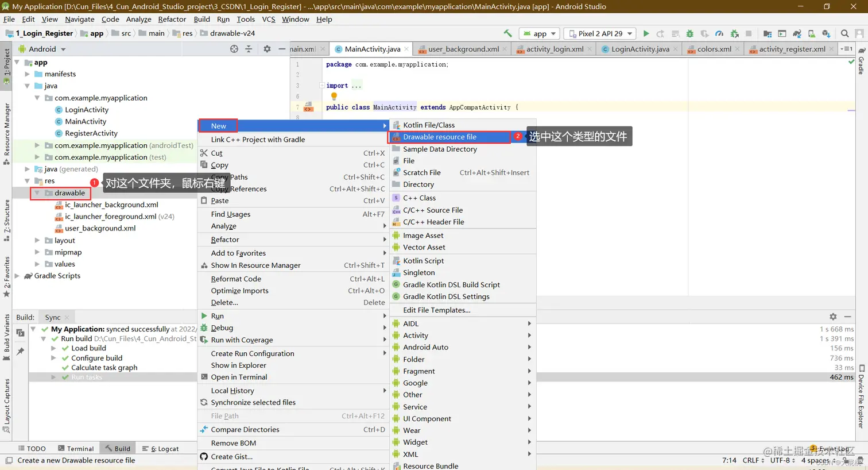Click the yellow lightbulb intention icon
This screenshot has height=470, width=868.
[x=334, y=96]
